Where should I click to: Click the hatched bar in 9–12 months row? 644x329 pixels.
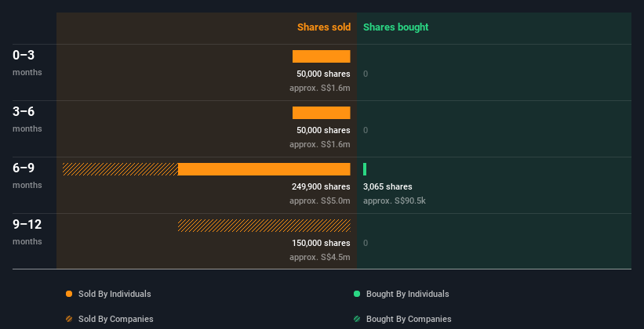point(264,226)
